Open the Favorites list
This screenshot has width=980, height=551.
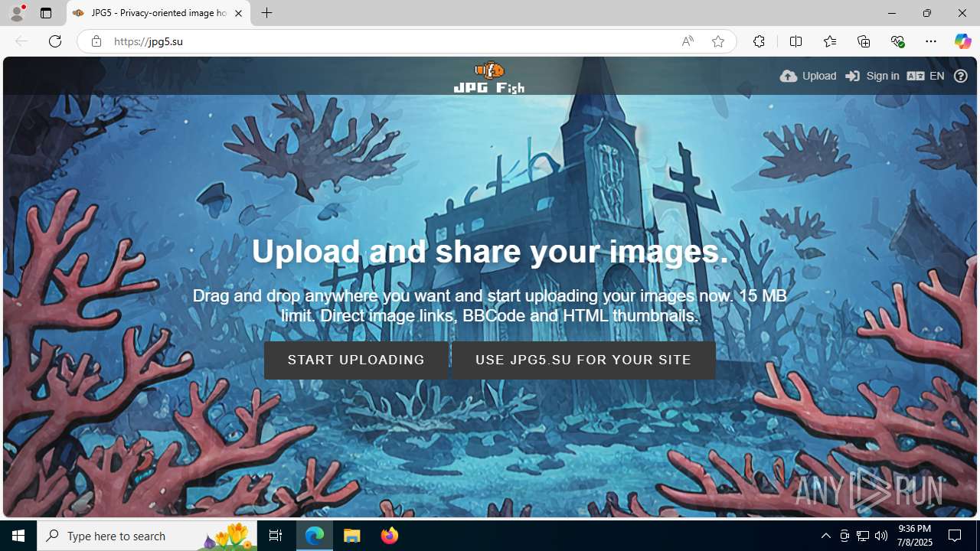(x=830, y=41)
